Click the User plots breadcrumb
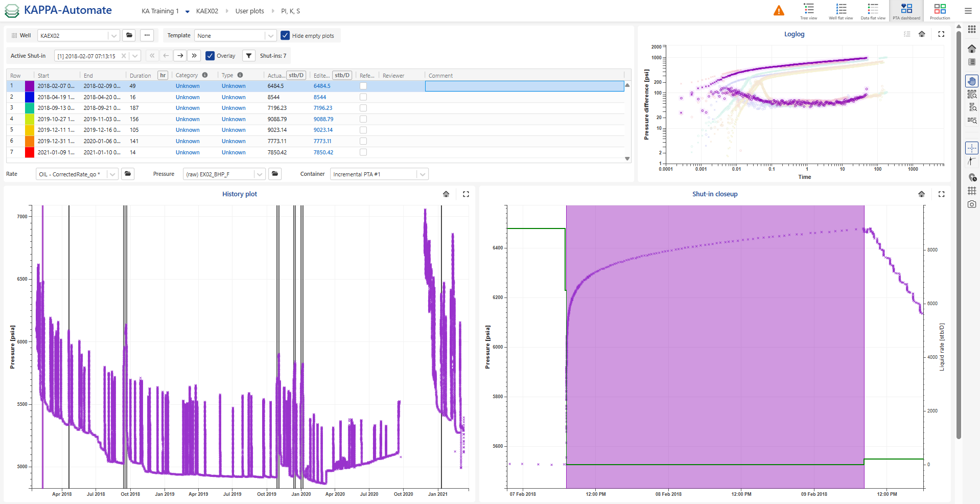 (249, 11)
